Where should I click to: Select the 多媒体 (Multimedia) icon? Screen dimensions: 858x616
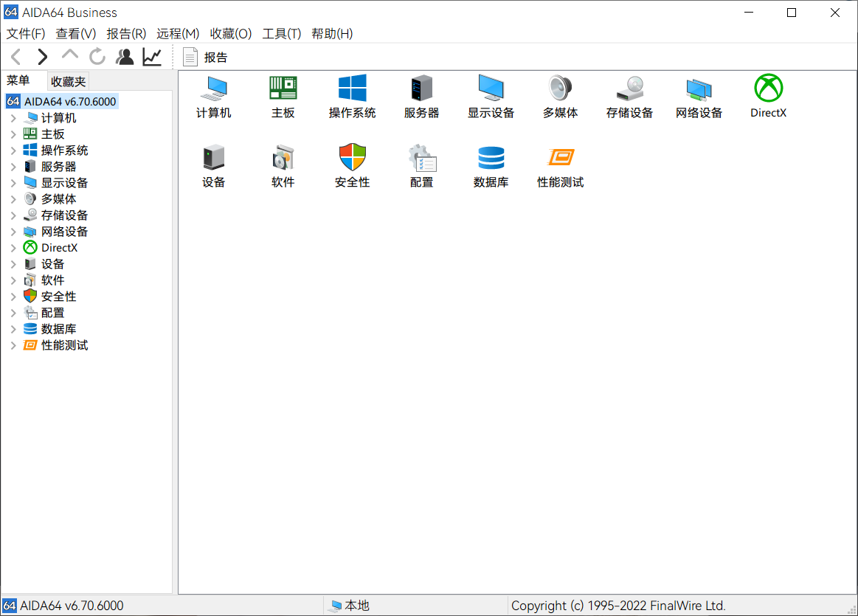(x=560, y=95)
